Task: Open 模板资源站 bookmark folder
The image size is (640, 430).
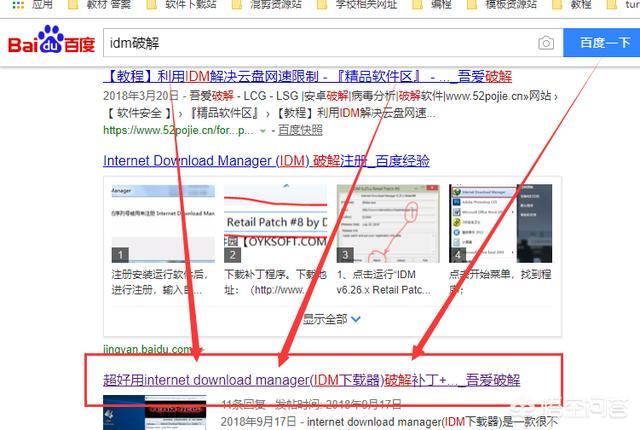Action: point(502,5)
